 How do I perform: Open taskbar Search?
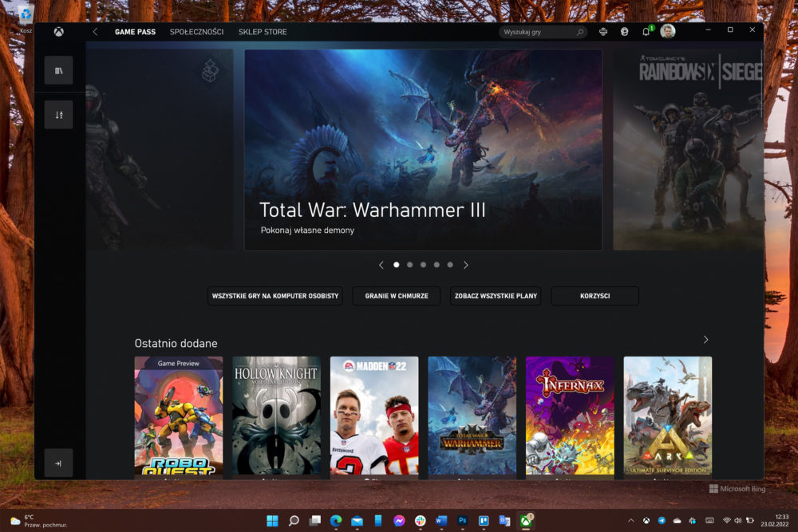294,521
